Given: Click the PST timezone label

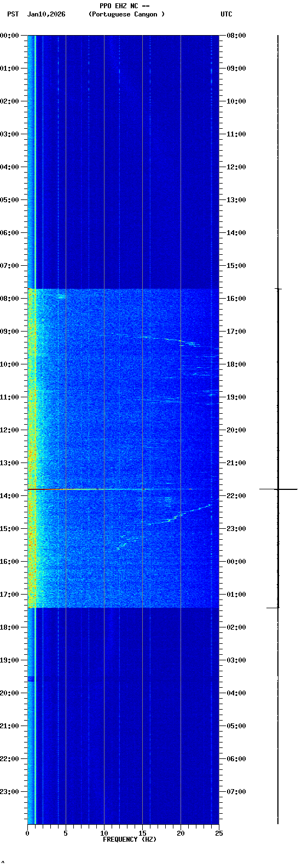Looking at the screenshot, I should point(13,14).
